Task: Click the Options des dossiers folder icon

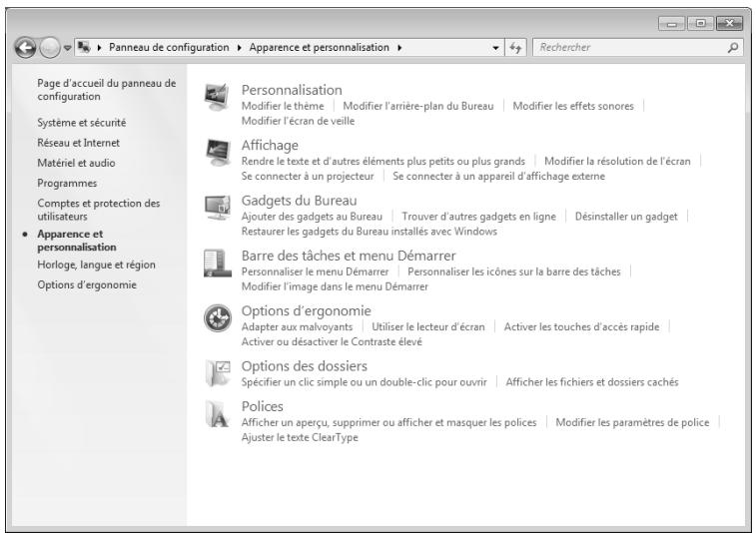Action: pyautogui.click(x=218, y=373)
